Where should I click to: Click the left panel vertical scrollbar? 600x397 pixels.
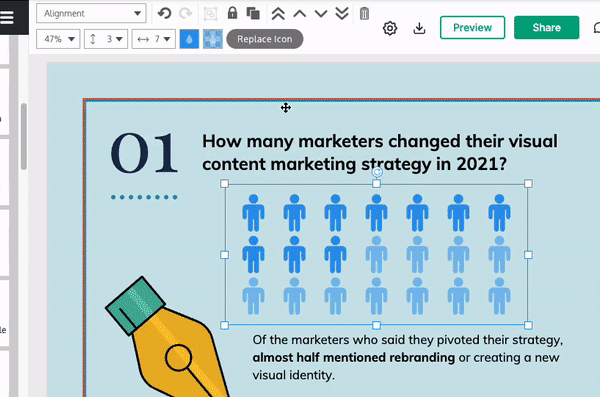pyautogui.click(x=23, y=136)
